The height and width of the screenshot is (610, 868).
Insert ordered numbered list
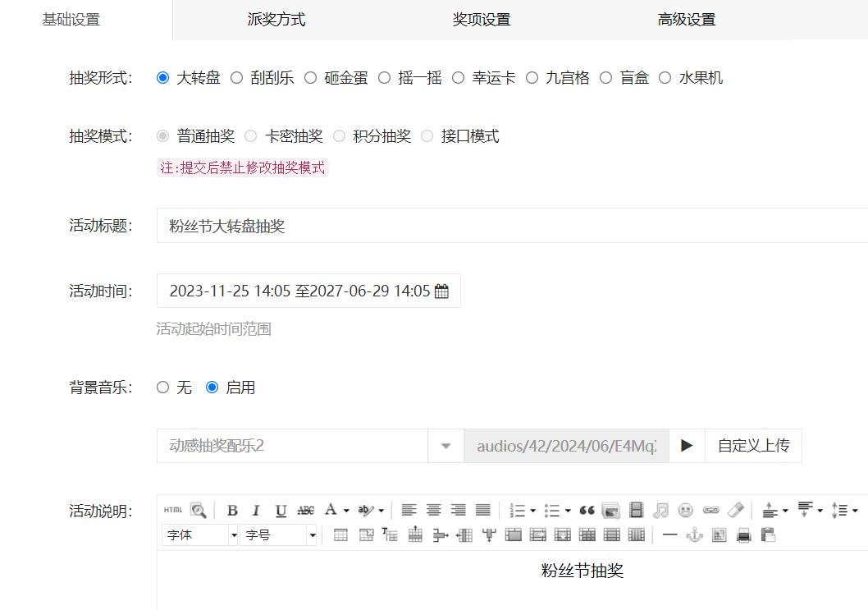pyautogui.click(x=517, y=511)
